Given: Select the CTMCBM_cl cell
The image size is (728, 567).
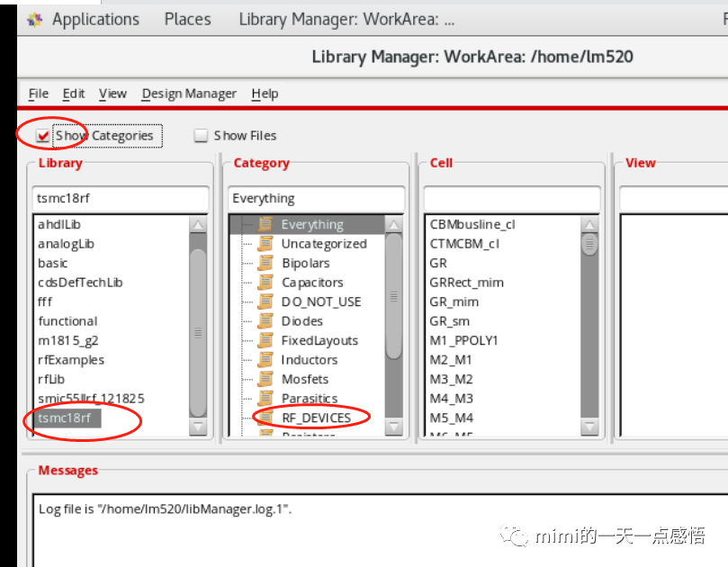Looking at the screenshot, I should 464,244.
